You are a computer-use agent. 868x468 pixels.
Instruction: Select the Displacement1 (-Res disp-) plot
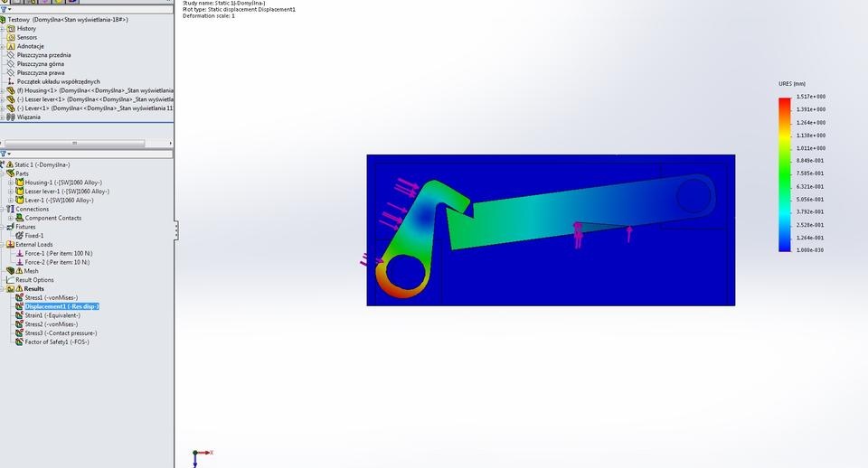(62, 306)
